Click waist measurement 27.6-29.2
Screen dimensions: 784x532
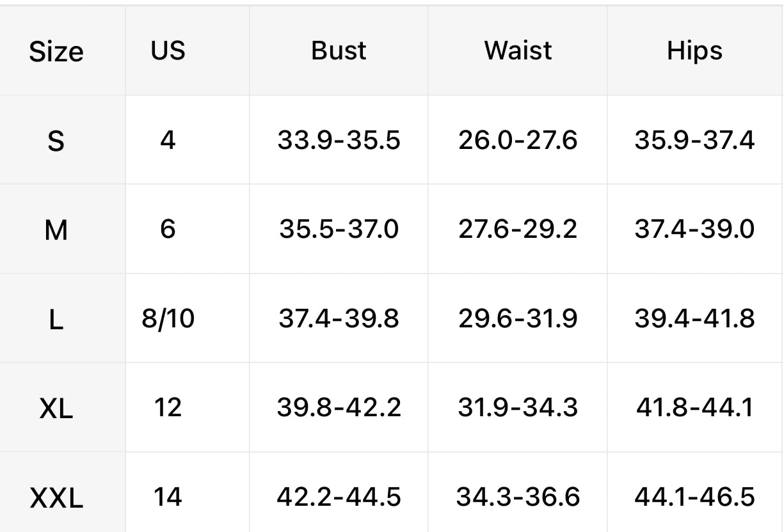(518, 229)
